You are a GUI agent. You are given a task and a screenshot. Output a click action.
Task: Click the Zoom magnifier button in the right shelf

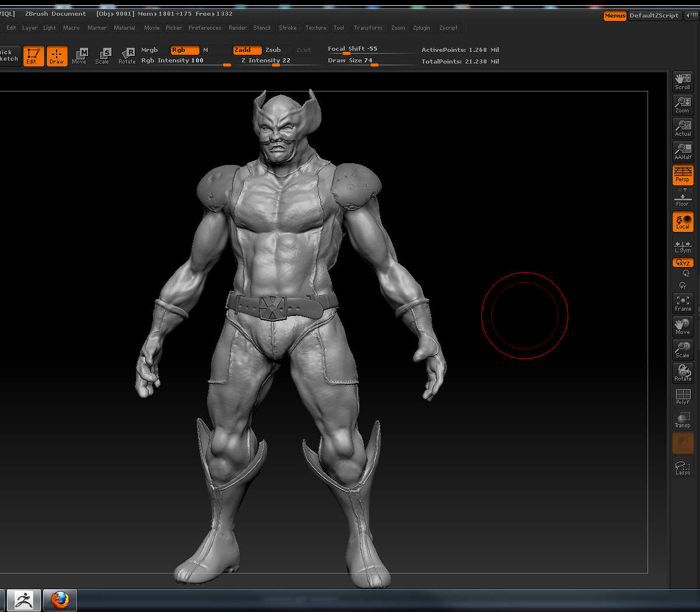[682, 105]
